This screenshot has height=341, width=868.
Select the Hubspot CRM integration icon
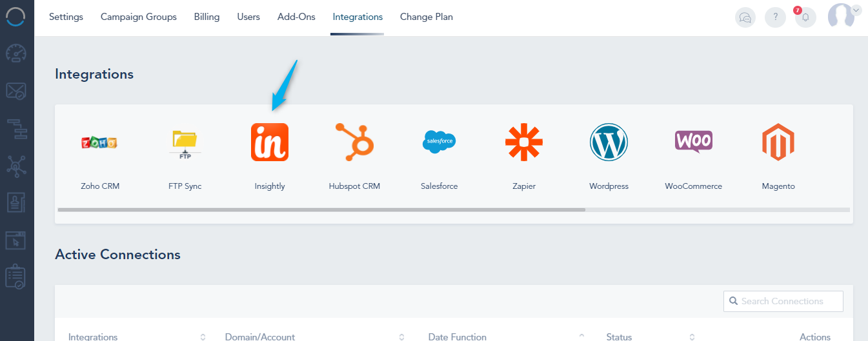[354, 142]
